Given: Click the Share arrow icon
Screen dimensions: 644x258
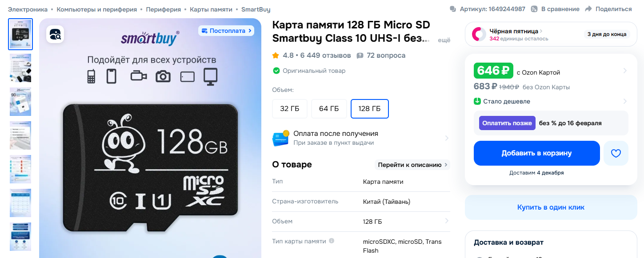Looking at the screenshot, I should pos(588,9).
